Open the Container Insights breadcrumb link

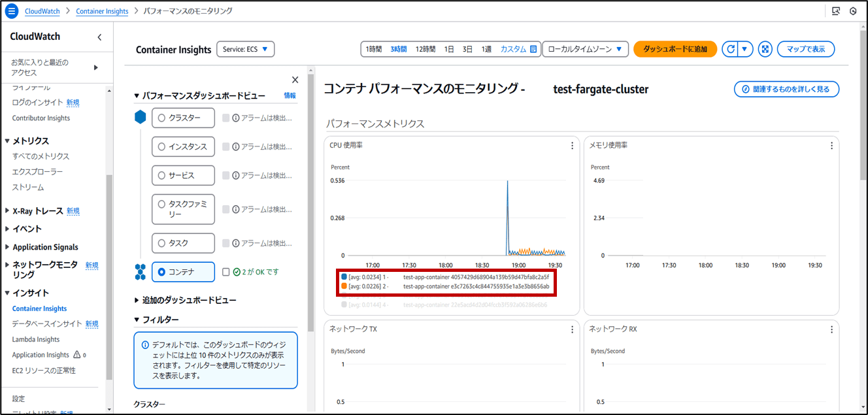pos(103,11)
